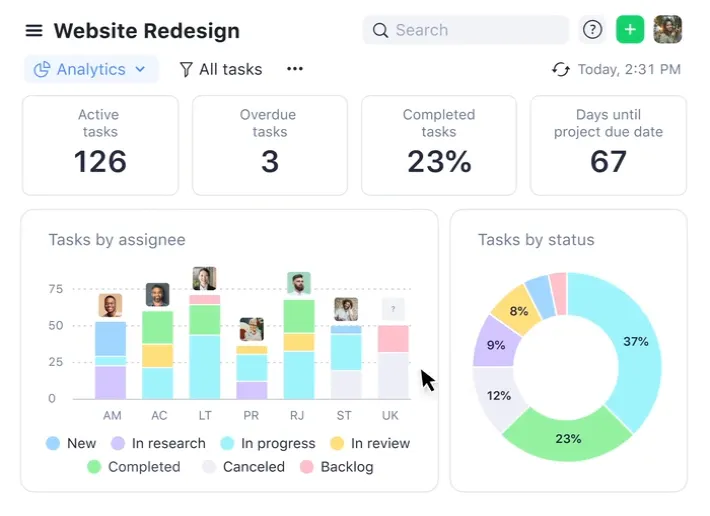Click inside the Search field
This screenshot has width=710, height=516.
pos(466,30)
